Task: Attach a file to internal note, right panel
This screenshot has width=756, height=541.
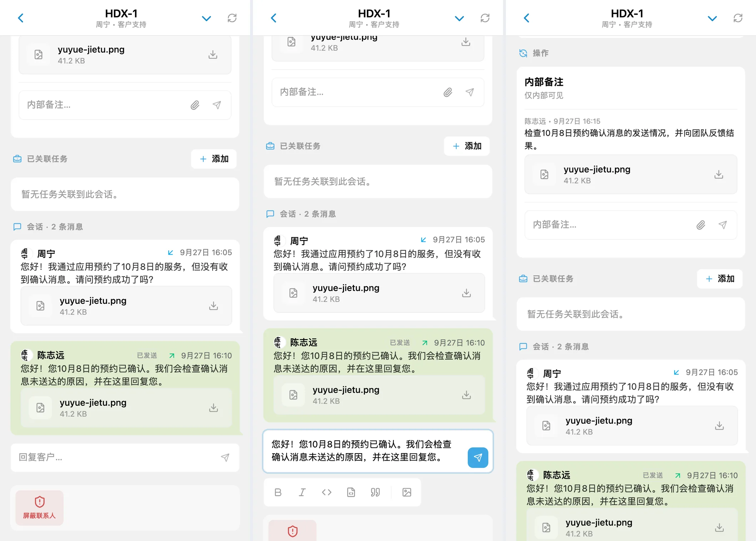Action: pyautogui.click(x=701, y=225)
